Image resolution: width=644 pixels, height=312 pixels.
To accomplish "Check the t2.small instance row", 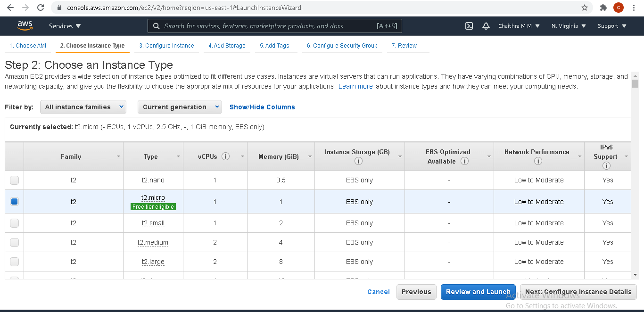I will pos(14,223).
